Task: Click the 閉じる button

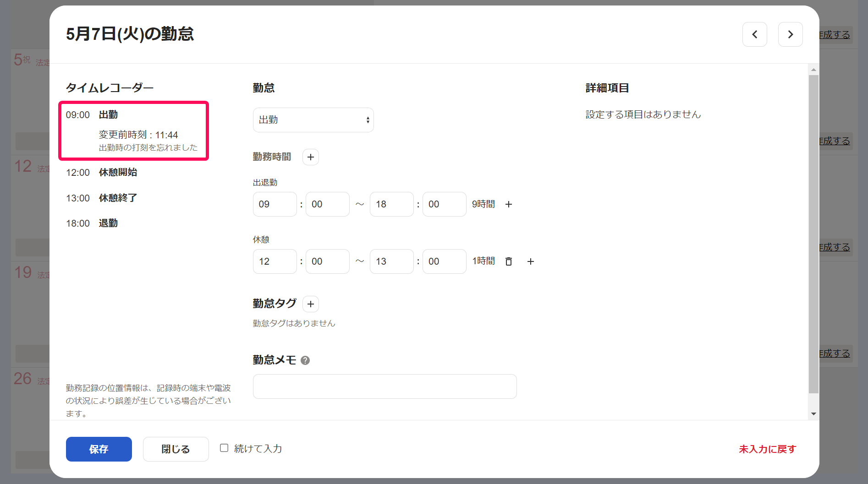Action: pyautogui.click(x=176, y=449)
